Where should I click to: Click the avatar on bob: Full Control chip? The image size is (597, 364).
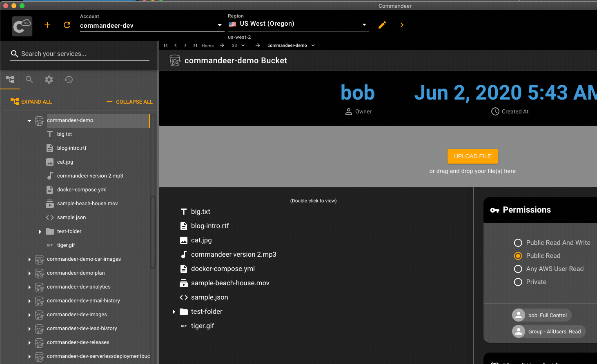pos(519,315)
